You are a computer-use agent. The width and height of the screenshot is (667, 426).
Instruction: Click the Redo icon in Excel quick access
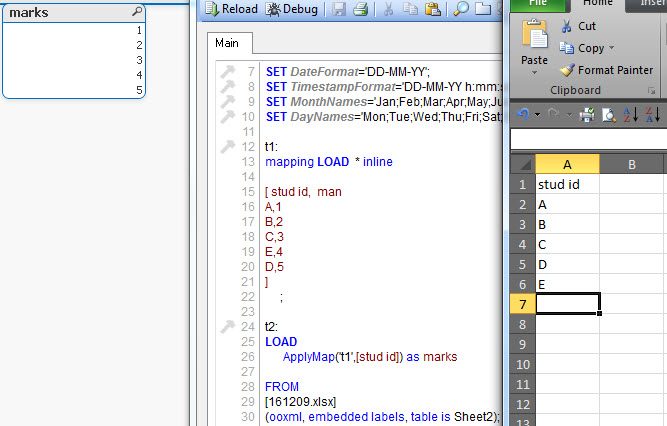coord(553,114)
